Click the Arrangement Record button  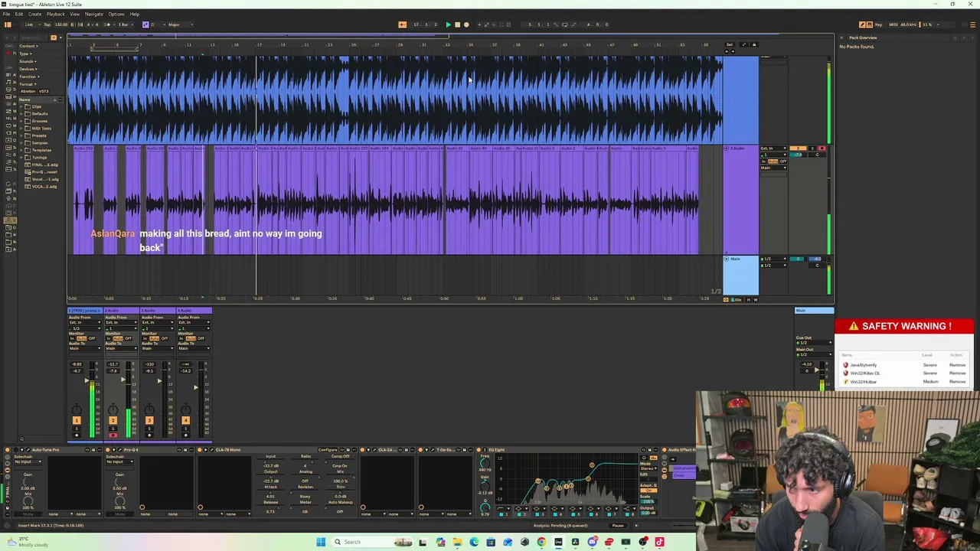pos(466,24)
